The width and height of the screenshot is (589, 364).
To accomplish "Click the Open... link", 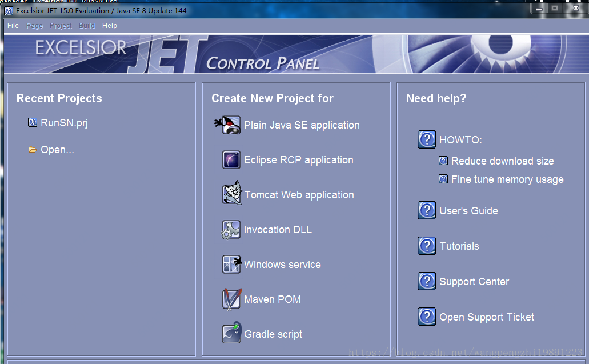I will [57, 150].
